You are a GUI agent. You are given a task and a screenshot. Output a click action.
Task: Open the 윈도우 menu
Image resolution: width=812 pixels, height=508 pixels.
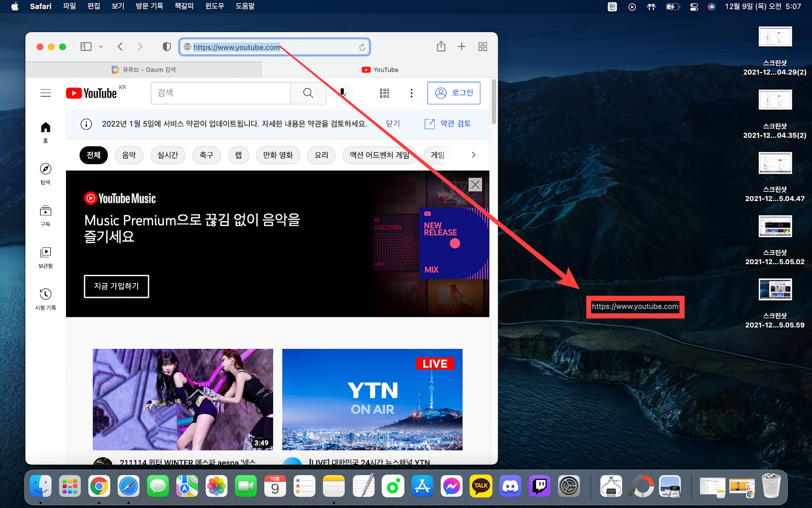(x=215, y=6)
